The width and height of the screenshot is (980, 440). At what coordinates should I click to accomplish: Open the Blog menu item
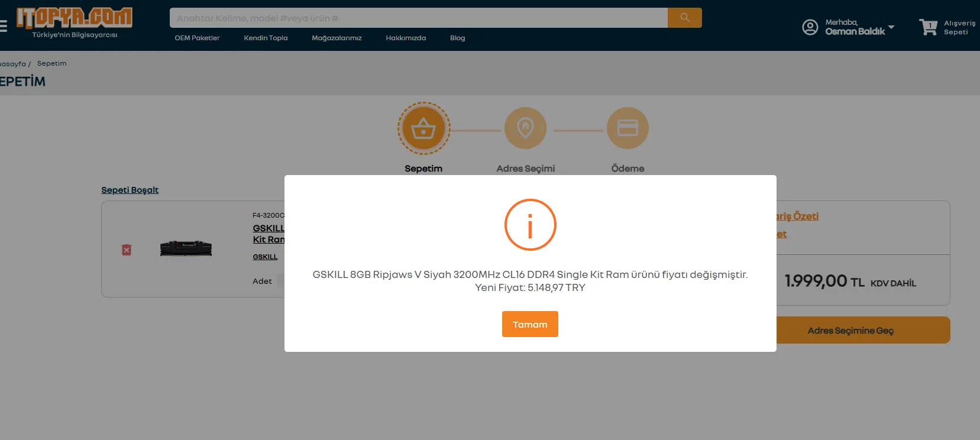click(x=457, y=38)
